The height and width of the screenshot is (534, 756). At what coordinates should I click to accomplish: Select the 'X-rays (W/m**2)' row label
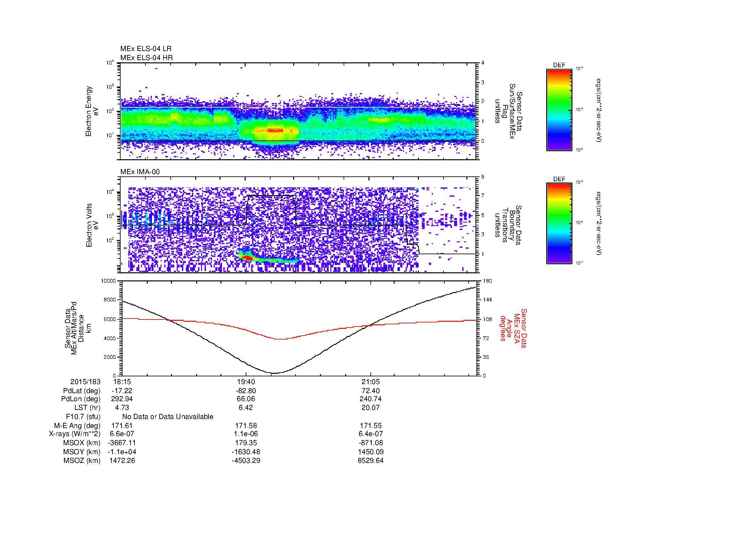75,434
